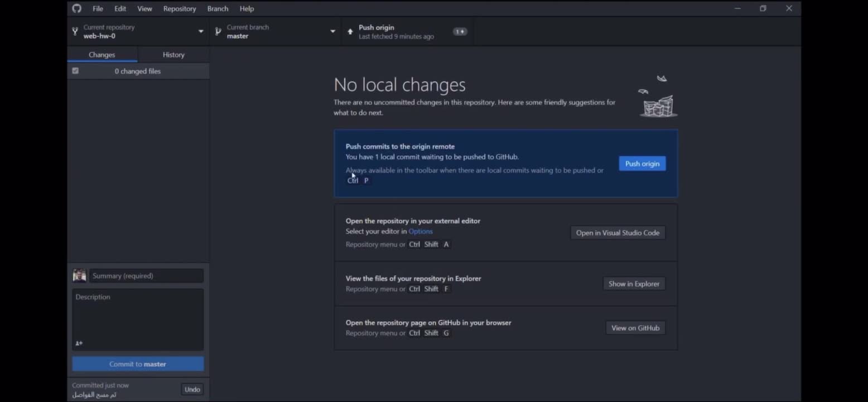Viewport: 868px width, 402px height.
Task: Click the GitHub octocat logo icon
Action: click(x=76, y=8)
